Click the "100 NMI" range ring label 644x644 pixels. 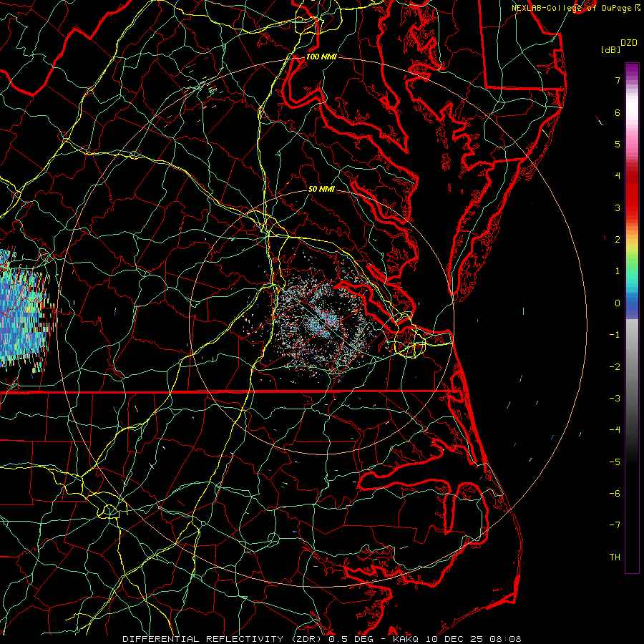point(321,57)
